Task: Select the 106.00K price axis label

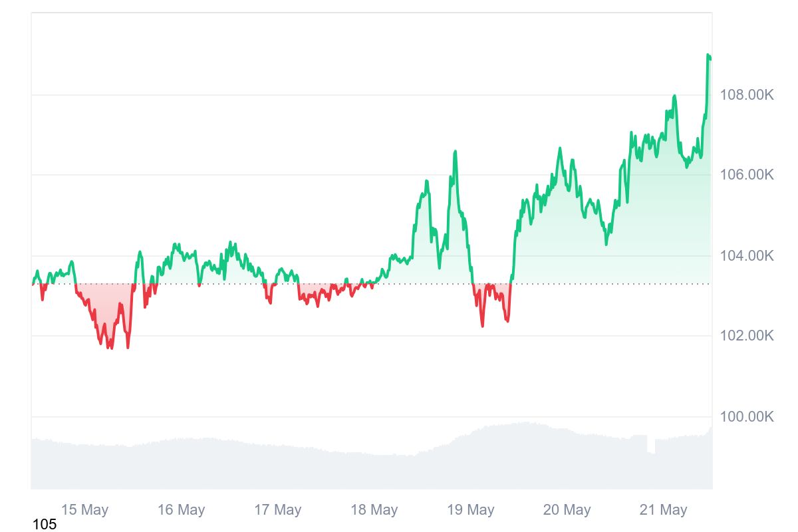Action: click(747, 175)
